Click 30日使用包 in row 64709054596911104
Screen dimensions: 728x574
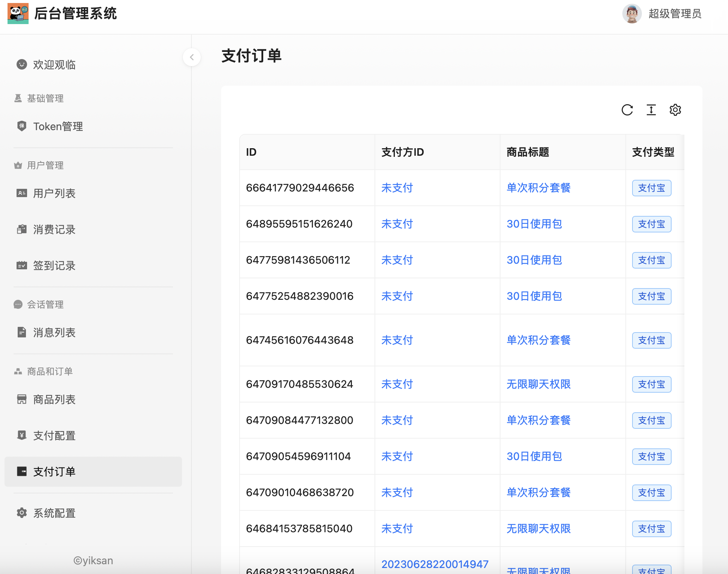(x=534, y=456)
